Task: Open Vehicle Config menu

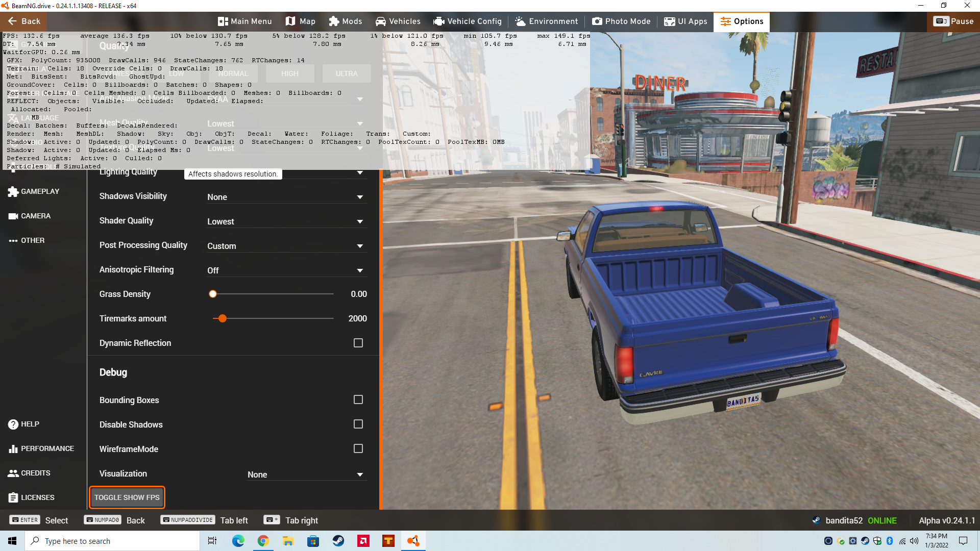Action: point(468,21)
